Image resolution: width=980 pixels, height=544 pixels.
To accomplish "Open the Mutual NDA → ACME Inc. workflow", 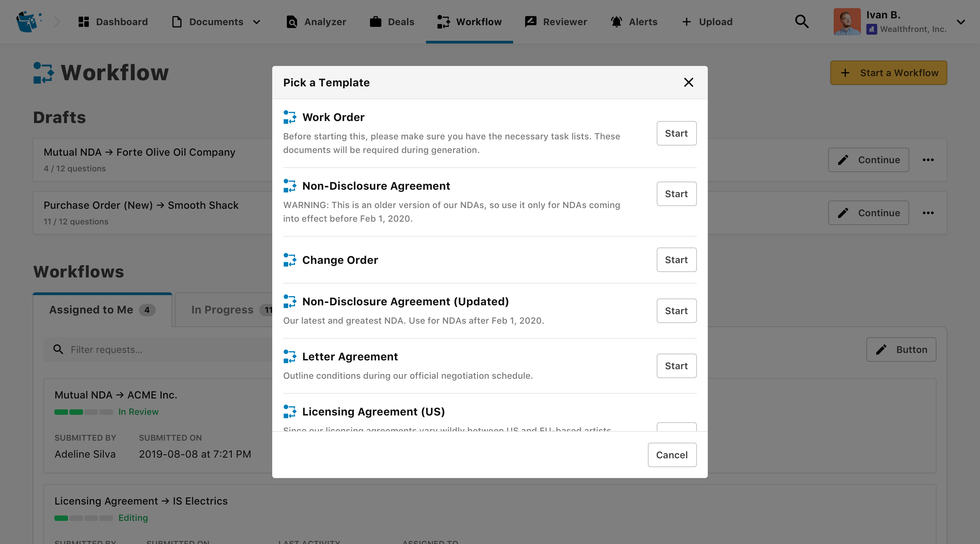I will 116,395.
